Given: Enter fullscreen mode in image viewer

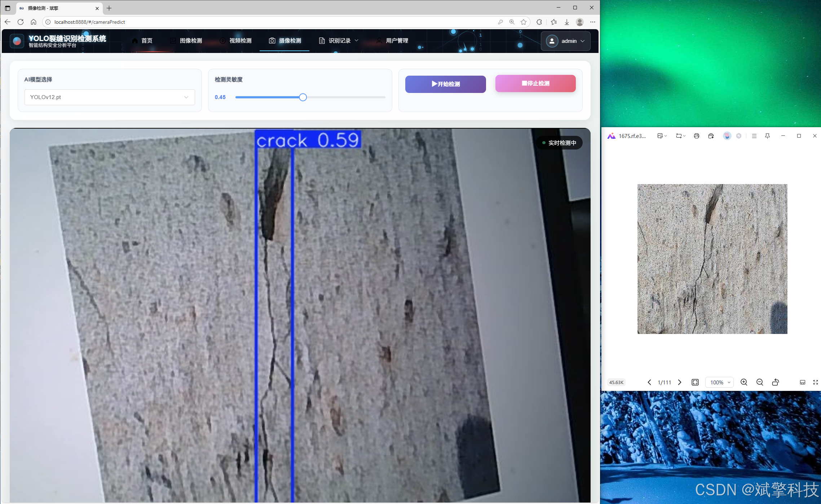Looking at the screenshot, I should click(815, 382).
